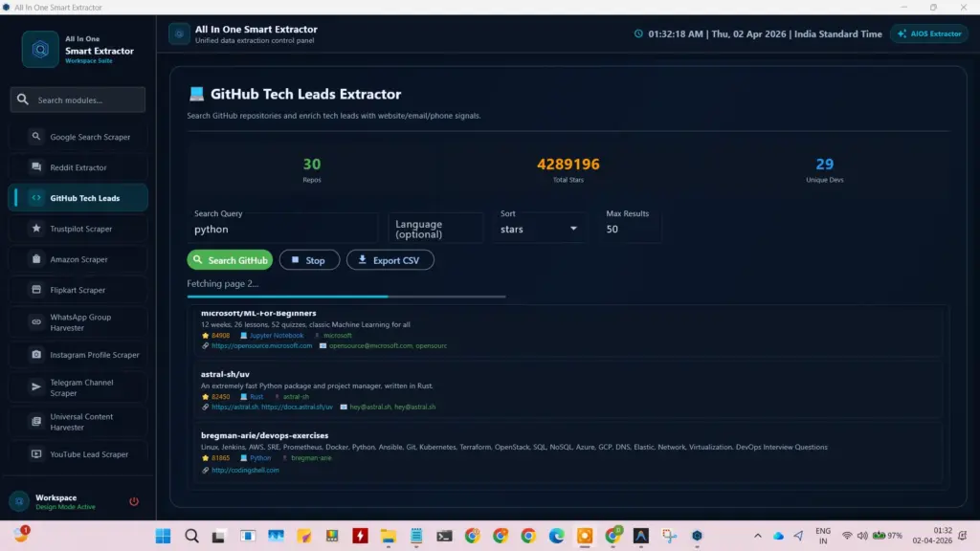Click the AIOS Extractor button
This screenshot has width=980, height=551.
(x=929, y=33)
